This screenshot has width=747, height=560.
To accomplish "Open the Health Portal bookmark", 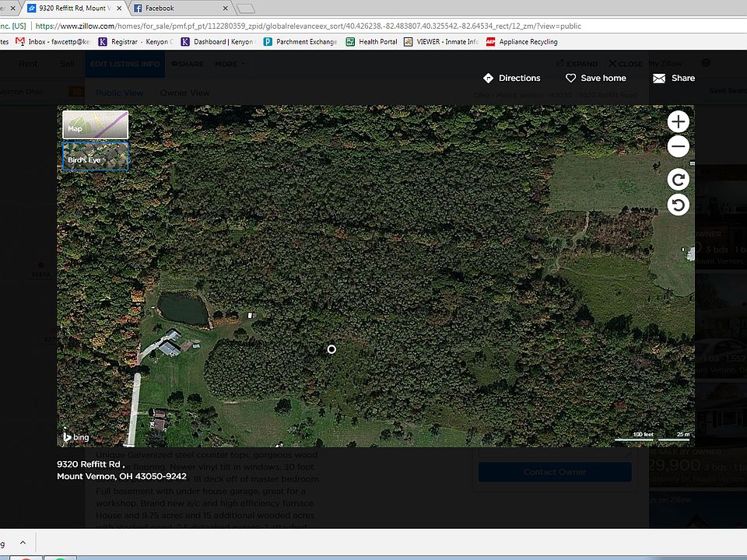I will coord(372,42).
